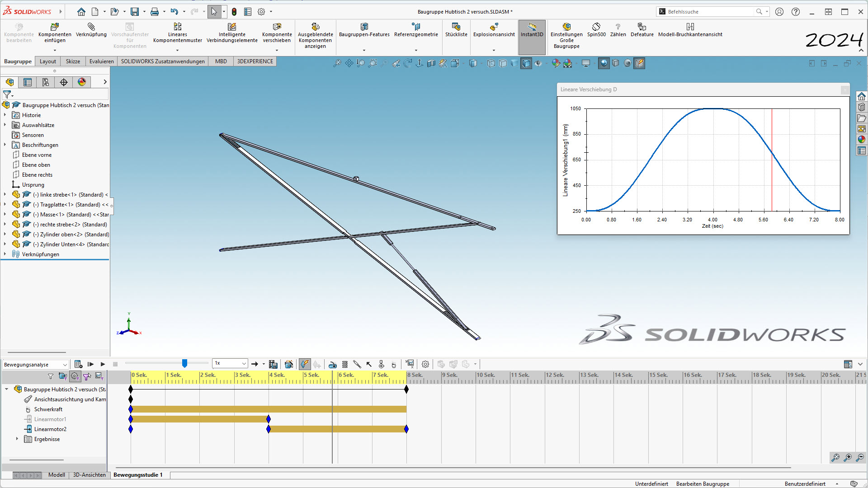Click zoom-to-fit timeline magnifier icon

835,457
